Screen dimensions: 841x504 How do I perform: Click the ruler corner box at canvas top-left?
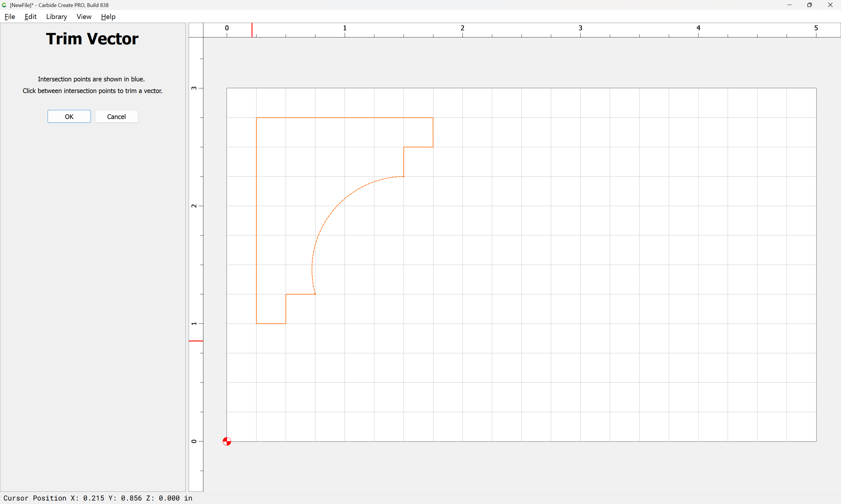[x=196, y=30]
